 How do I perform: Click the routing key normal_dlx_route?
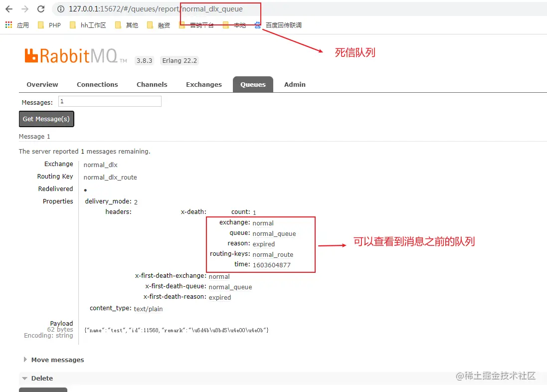pos(110,178)
